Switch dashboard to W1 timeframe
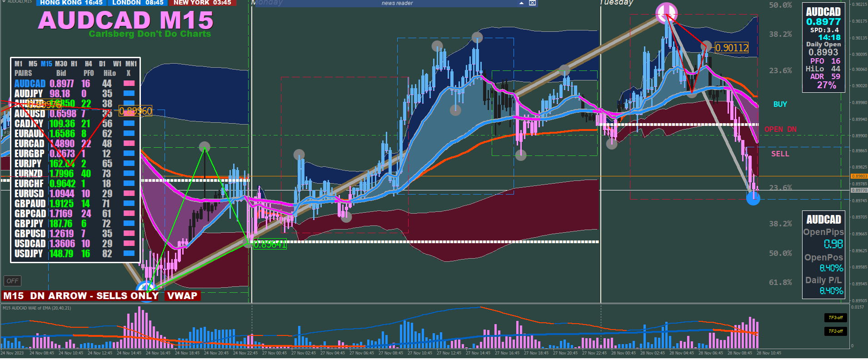 (x=117, y=64)
